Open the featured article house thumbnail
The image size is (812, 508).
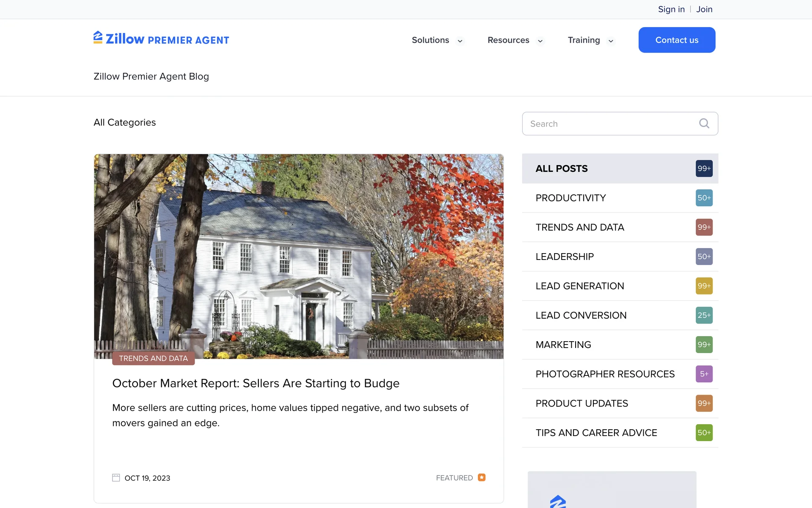[x=299, y=256]
